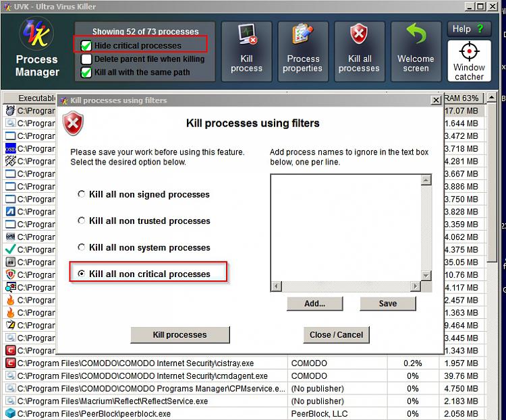Click the 0.2% CPU value
The height and width of the screenshot is (420, 506).
413,363
